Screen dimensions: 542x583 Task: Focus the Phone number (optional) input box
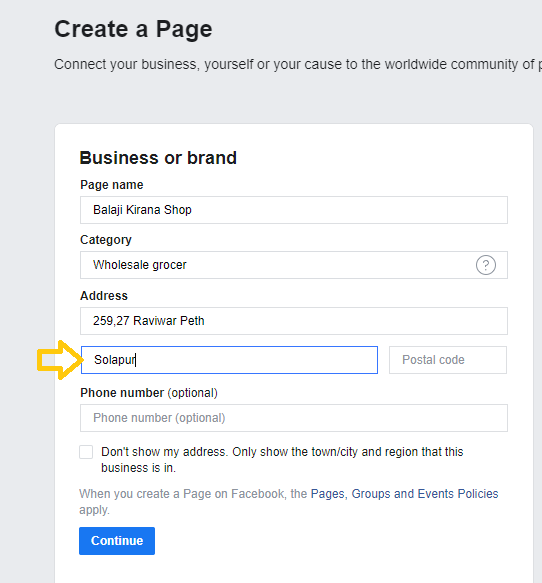coord(294,418)
